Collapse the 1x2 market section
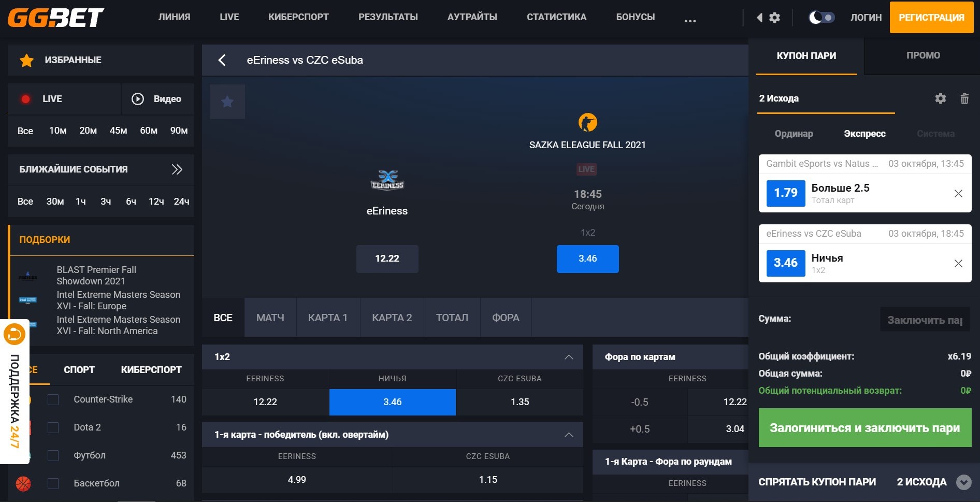980x502 pixels. (569, 357)
